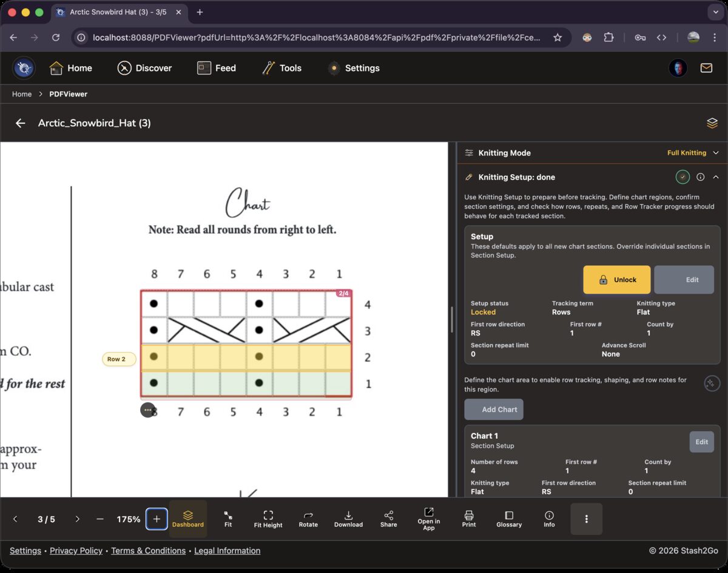The width and height of the screenshot is (728, 573).
Task: Collapse the Knitting Setup section
Action: coord(716,177)
